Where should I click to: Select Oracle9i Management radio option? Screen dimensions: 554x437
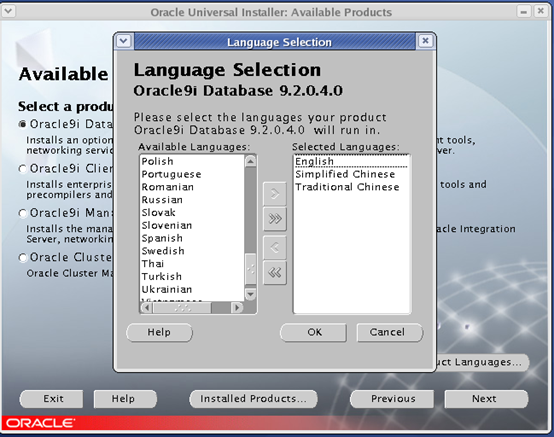click(x=23, y=213)
